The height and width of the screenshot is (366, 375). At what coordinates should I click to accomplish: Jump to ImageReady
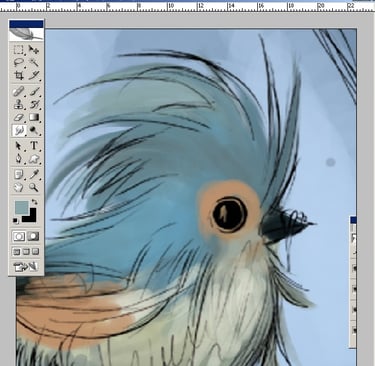click(x=26, y=267)
